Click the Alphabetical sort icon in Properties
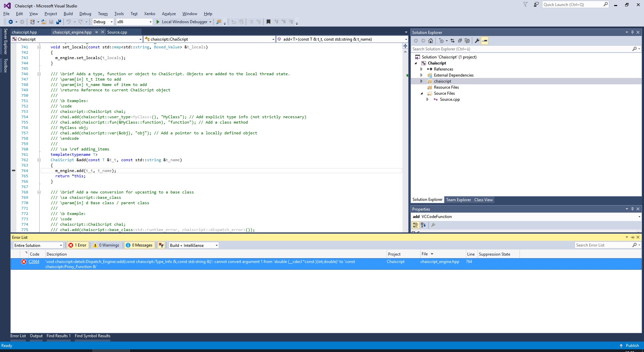The width and height of the screenshot is (644, 352). pyautogui.click(x=423, y=225)
